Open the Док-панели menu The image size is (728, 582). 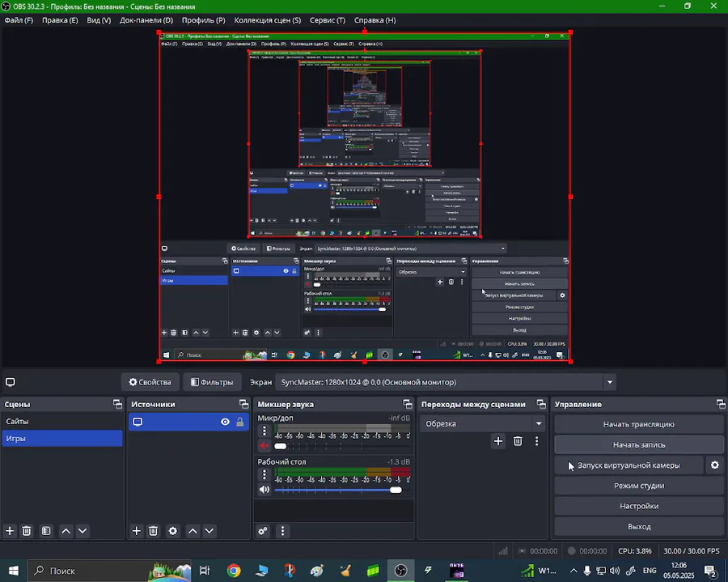(146, 20)
